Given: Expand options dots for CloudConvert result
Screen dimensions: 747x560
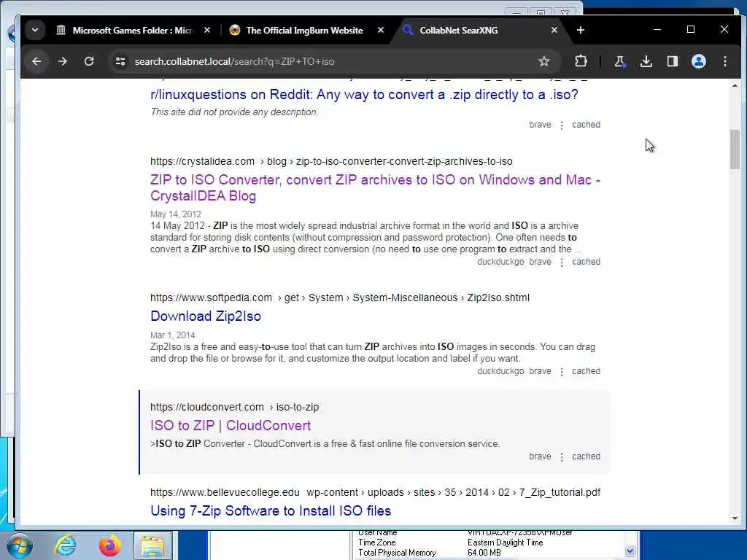Looking at the screenshot, I should 562,457.
